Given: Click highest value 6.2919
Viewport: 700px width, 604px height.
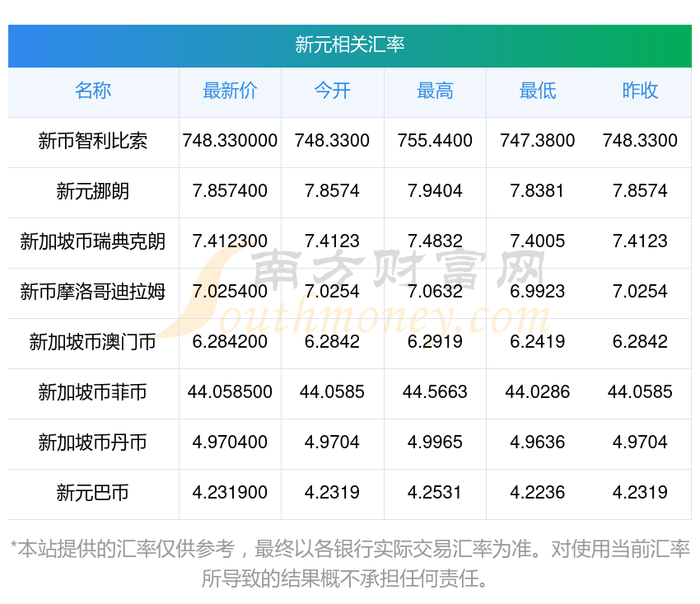Looking at the screenshot, I should click(x=435, y=342).
